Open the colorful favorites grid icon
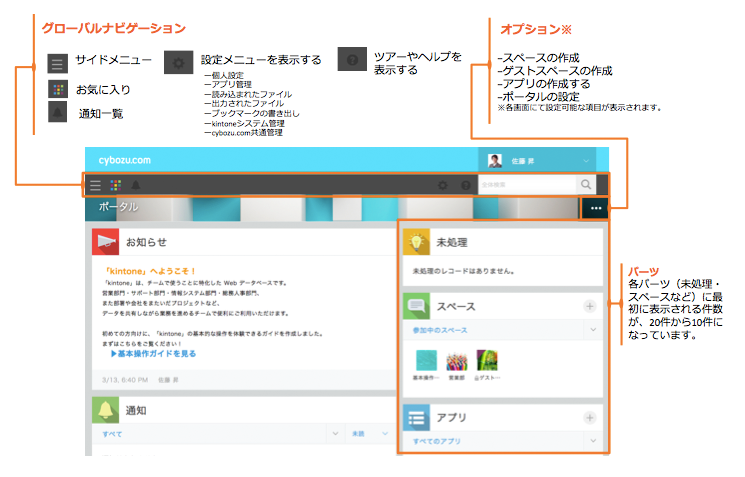 [115, 185]
